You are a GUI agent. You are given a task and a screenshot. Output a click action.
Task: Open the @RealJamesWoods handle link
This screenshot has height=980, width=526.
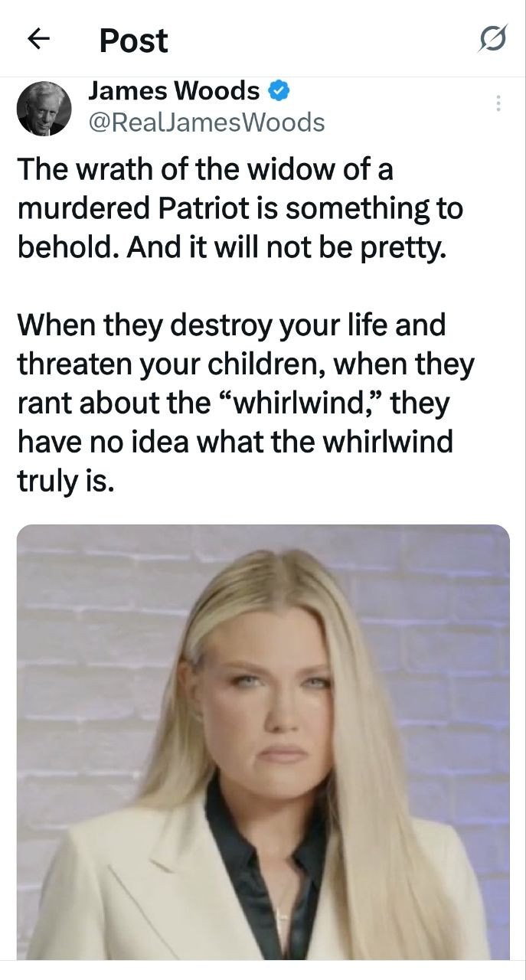click(207, 122)
